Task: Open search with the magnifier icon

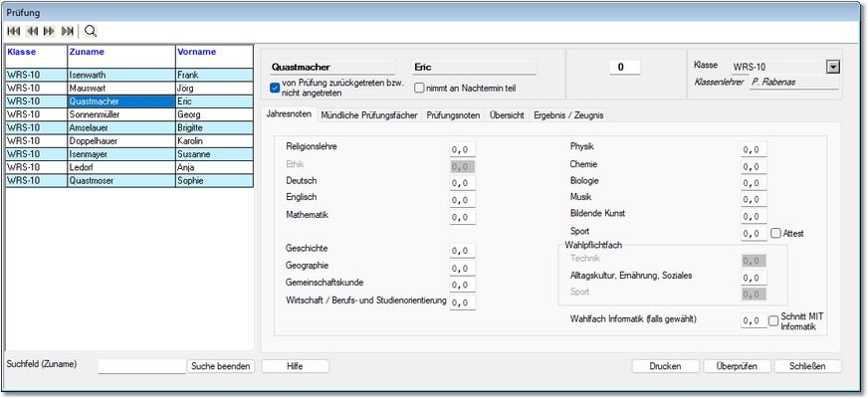Action: [91, 31]
